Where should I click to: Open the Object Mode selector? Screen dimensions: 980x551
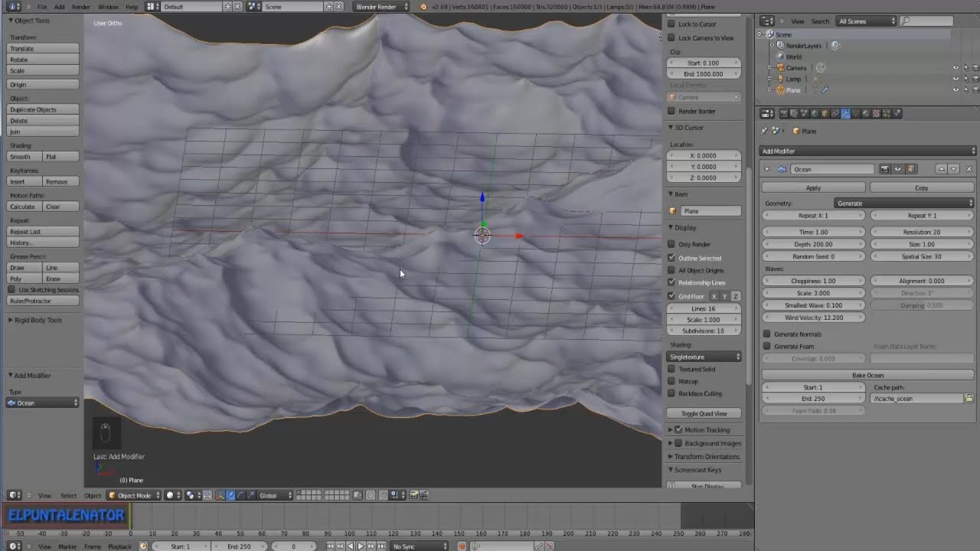(x=135, y=495)
